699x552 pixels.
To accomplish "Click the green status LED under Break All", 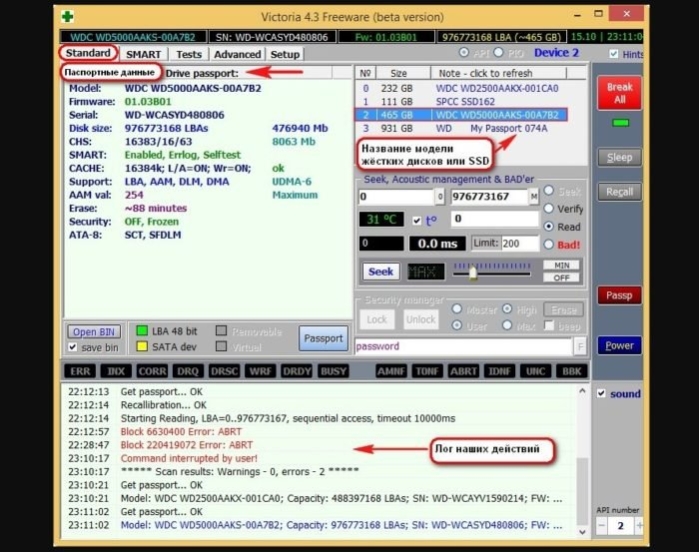I will pos(620,123).
